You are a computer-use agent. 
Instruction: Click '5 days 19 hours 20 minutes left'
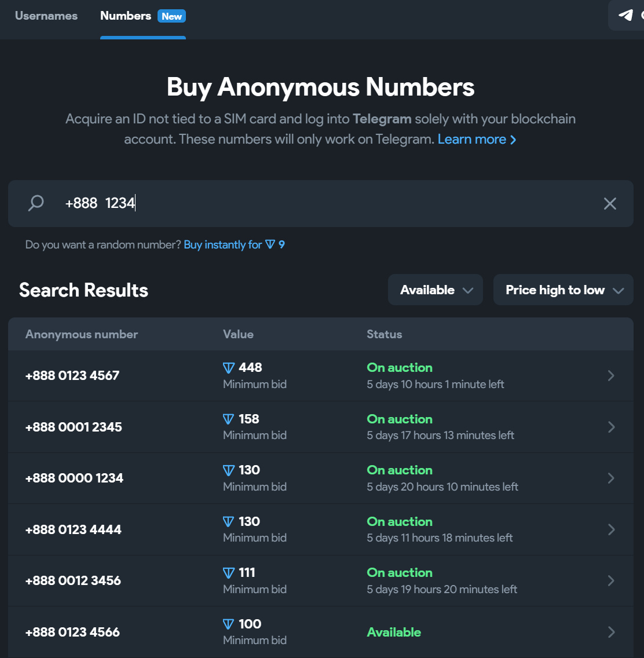[x=442, y=590]
